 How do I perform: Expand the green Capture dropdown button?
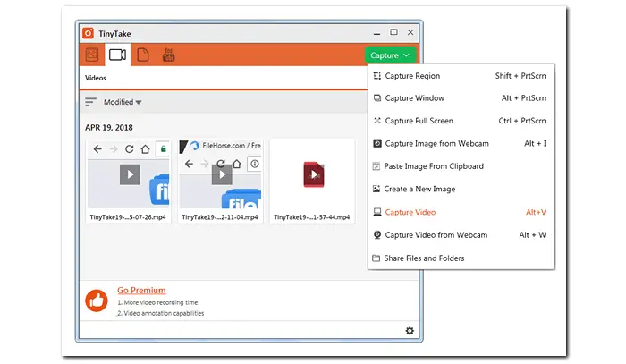(390, 55)
